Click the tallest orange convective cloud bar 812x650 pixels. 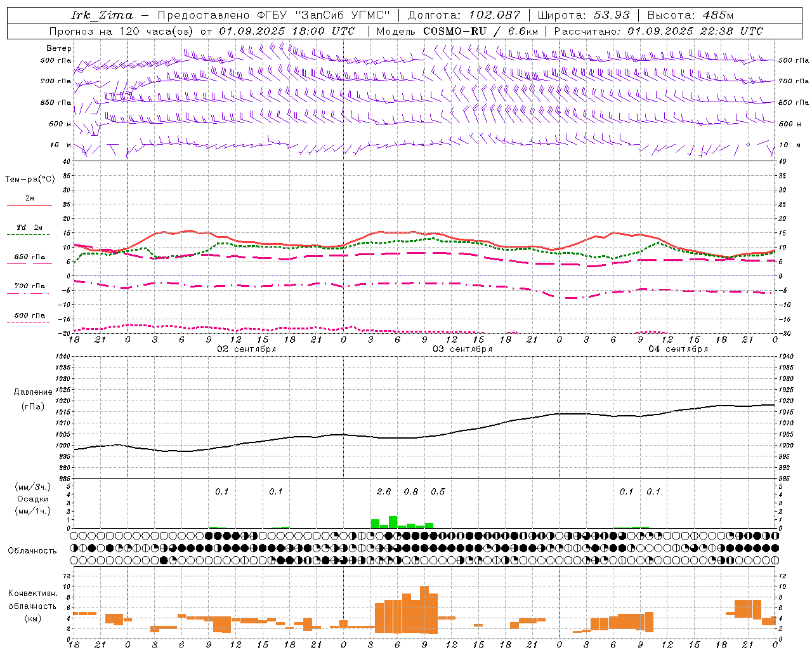pos(424,610)
